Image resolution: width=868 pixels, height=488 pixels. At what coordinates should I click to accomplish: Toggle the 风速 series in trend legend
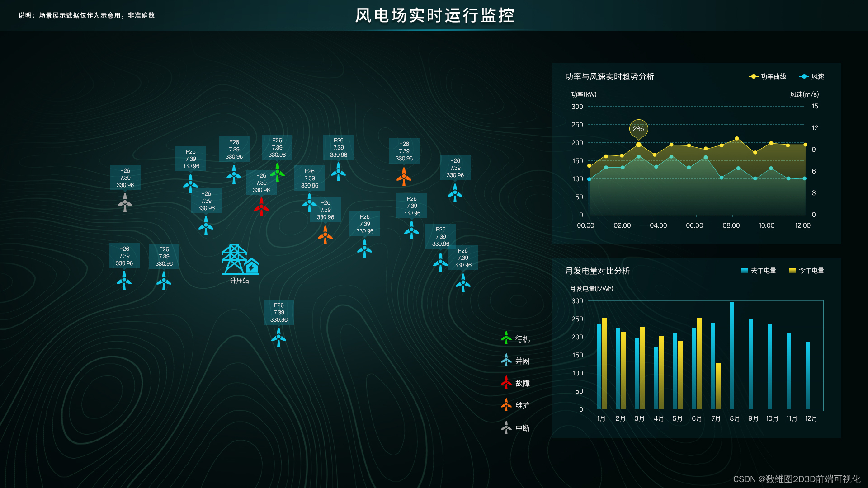tap(812, 76)
